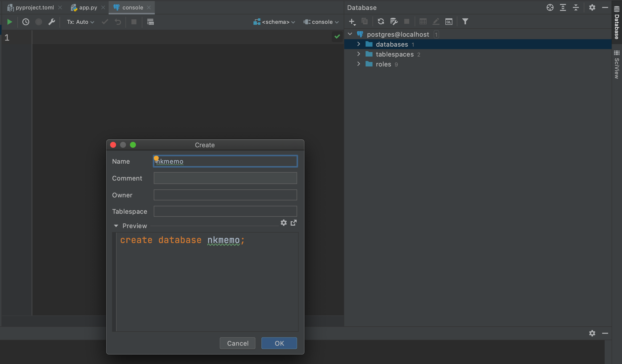Click the Preview settings gear icon

click(283, 222)
